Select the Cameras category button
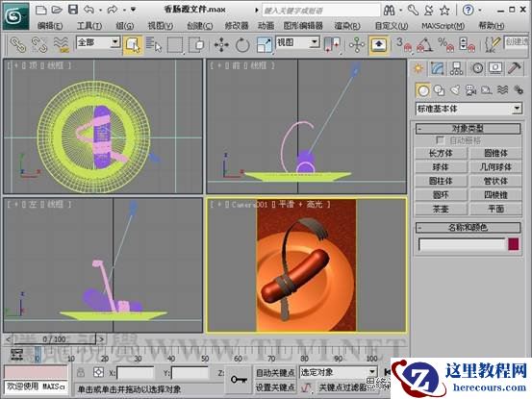The width and height of the screenshot is (532, 399). point(471,90)
